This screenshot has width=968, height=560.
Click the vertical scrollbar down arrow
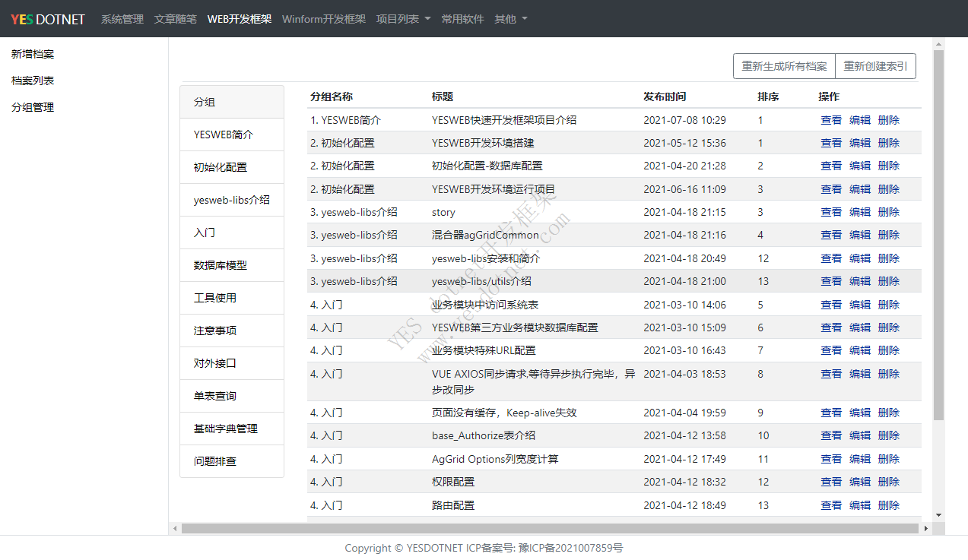(938, 514)
